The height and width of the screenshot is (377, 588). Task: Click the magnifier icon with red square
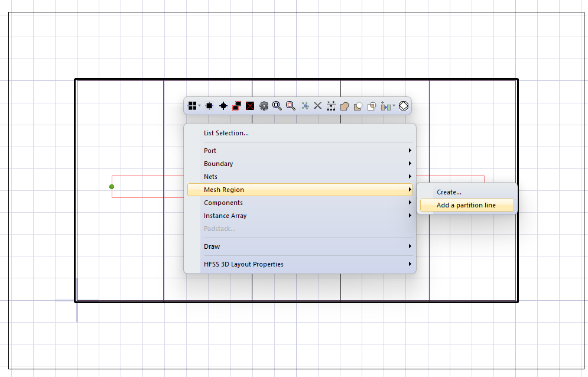(290, 105)
